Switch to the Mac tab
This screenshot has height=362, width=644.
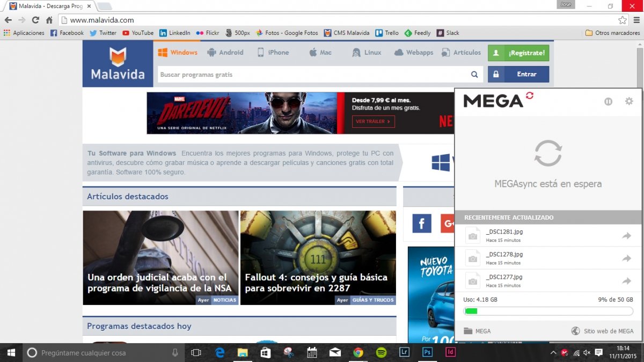point(320,53)
